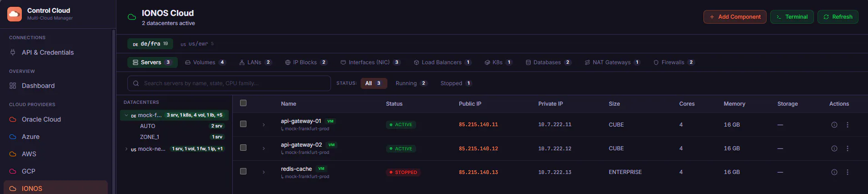This screenshot has width=868, height=194.
Task: Check the api-gateway-01 row checkbox
Action: pos(243,124)
